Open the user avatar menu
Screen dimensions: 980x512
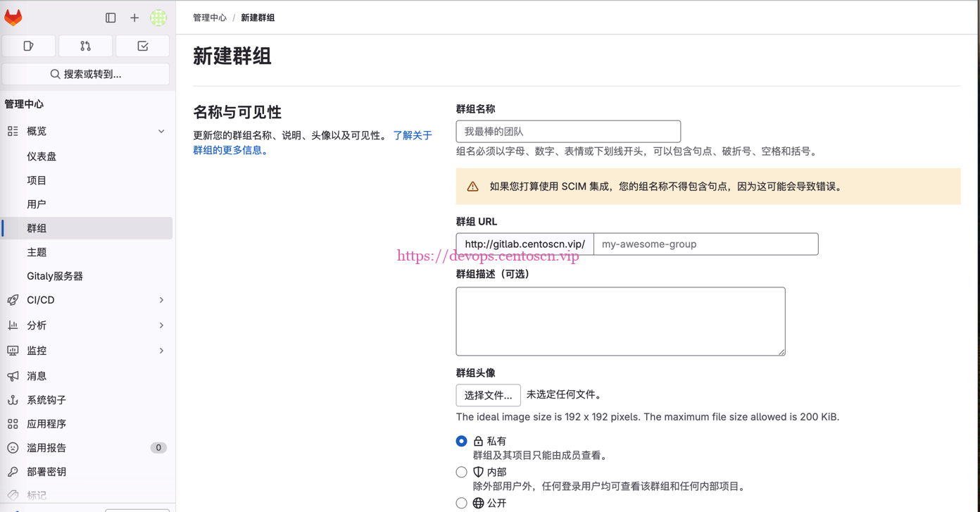tap(158, 18)
